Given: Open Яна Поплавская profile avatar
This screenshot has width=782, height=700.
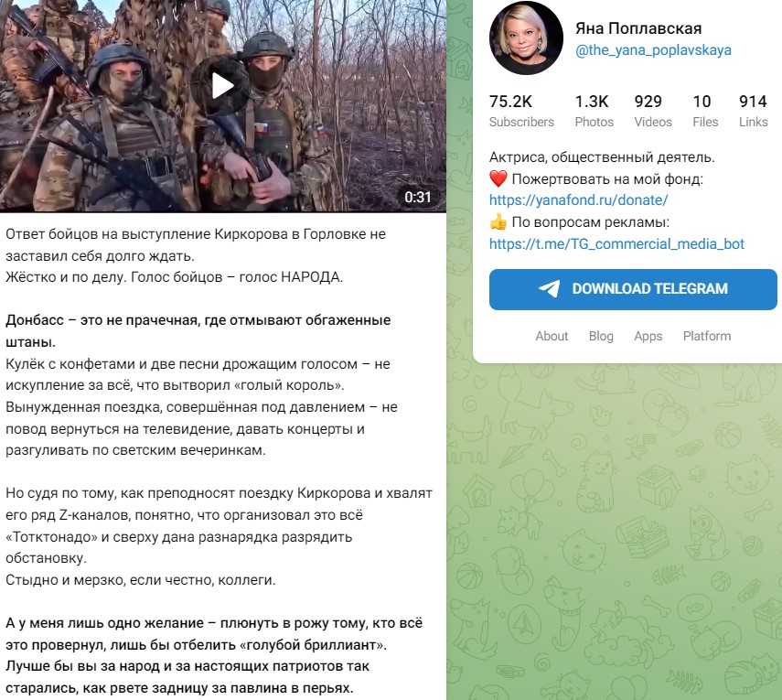Looking at the screenshot, I should tap(526, 38).
